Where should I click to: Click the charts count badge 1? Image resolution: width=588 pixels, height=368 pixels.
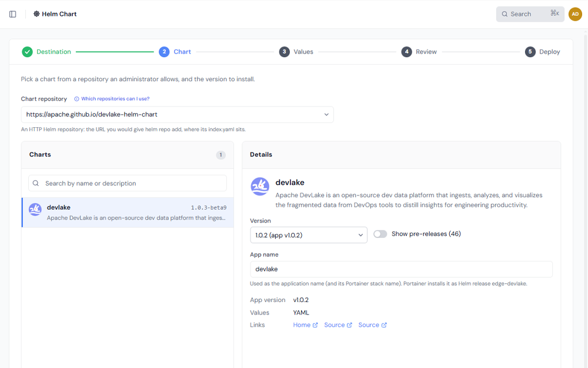coord(220,155)
